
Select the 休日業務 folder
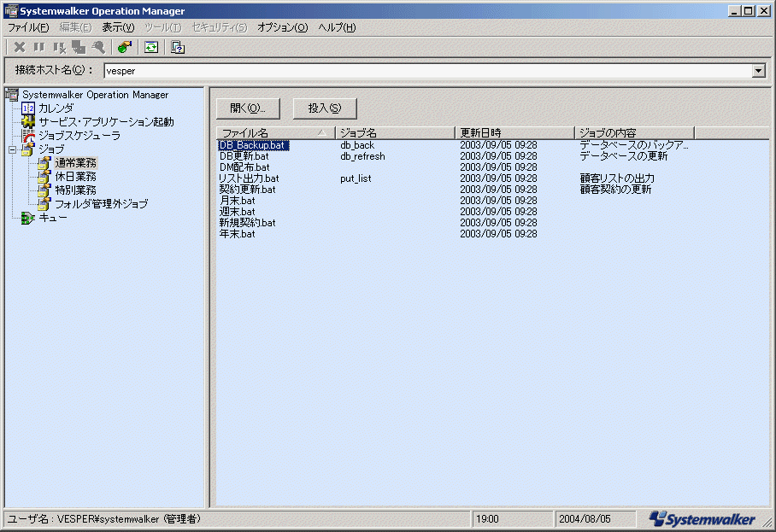point(76,177)
